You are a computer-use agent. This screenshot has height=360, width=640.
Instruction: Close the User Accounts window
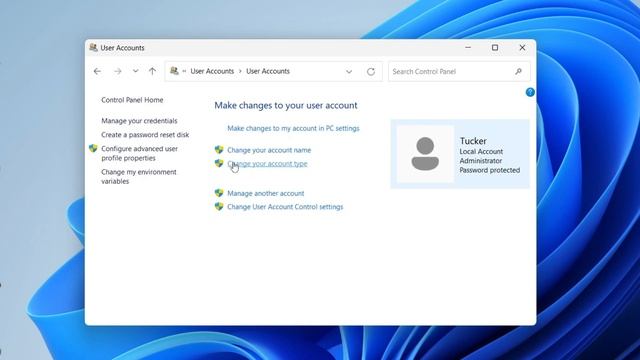[522, 47]
